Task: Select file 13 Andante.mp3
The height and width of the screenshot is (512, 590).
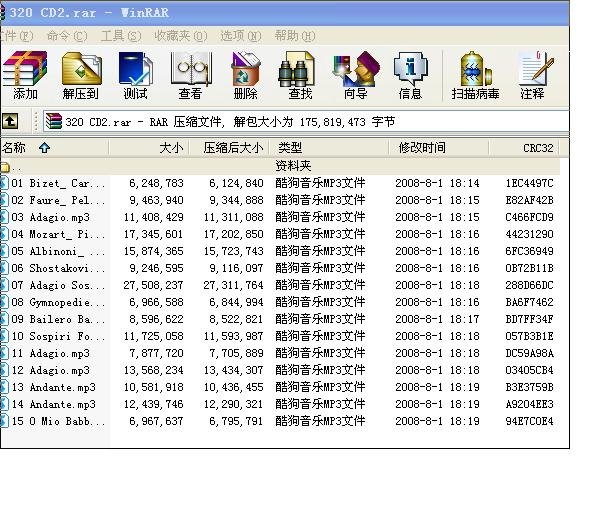Action: [x=53, y=387]
